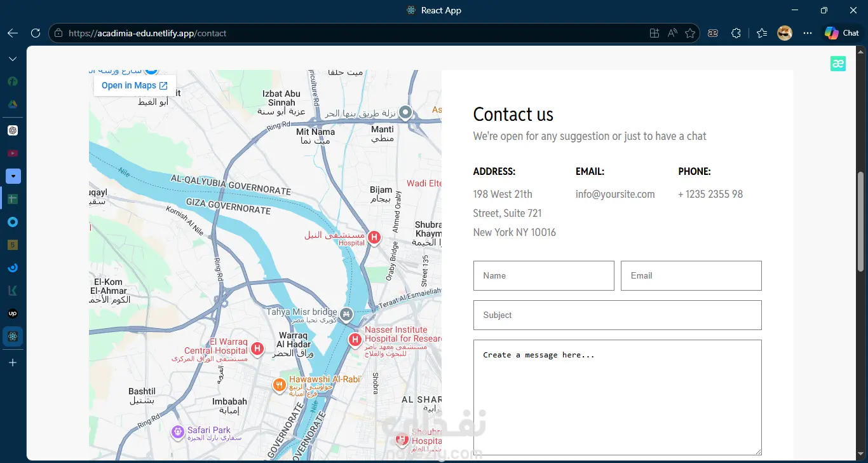Switch to the ChatGPT tab
868x463 pixels.
13,130
